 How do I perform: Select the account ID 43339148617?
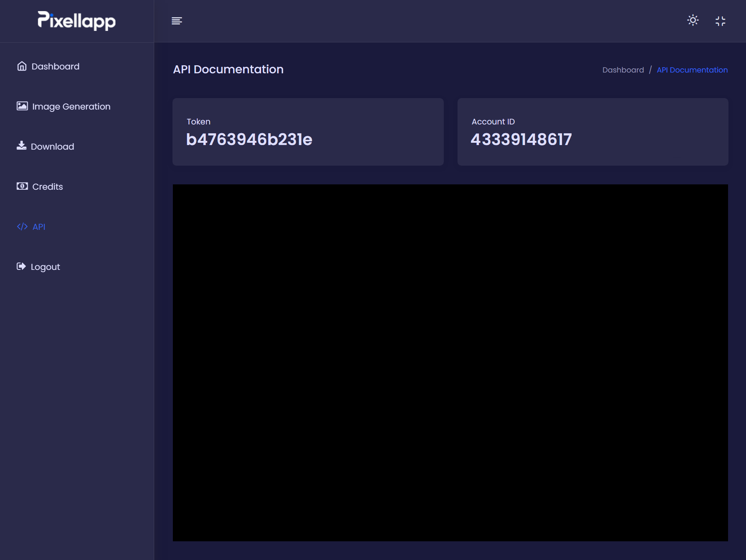tap(521, 139)
